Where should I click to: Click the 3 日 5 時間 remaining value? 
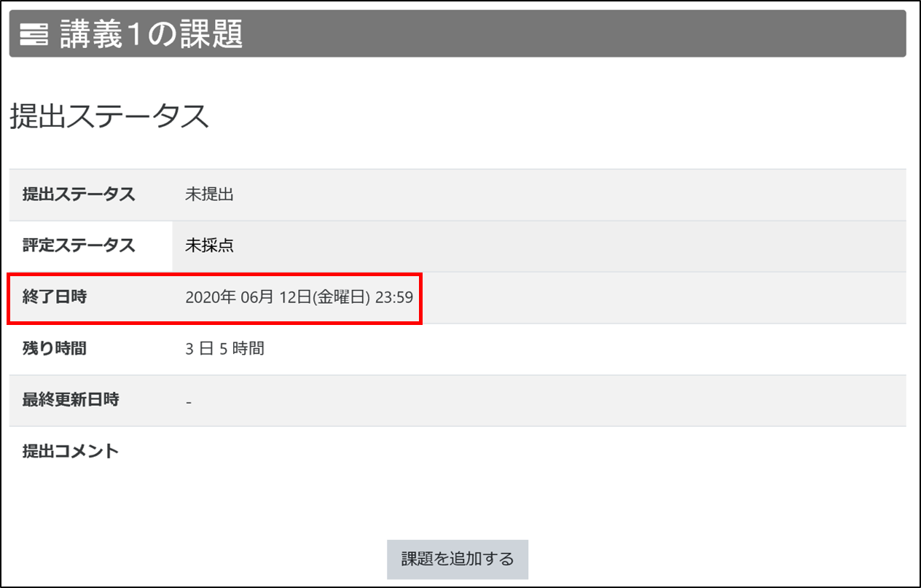tap(224, 348)
